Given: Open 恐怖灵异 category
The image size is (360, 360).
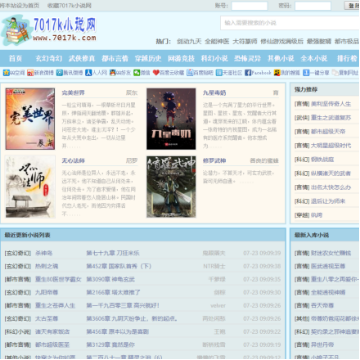Looking at the screenshot, I should click(x=247, y=58).
